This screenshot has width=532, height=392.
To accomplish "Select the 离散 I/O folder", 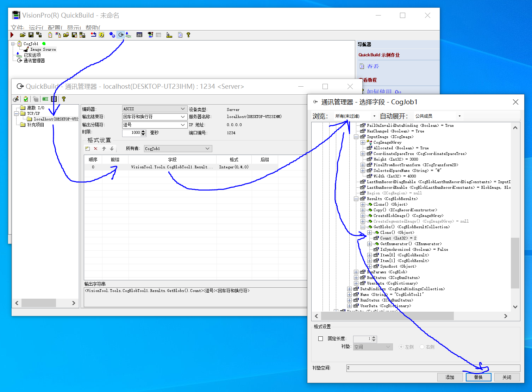I will [36, 108].
